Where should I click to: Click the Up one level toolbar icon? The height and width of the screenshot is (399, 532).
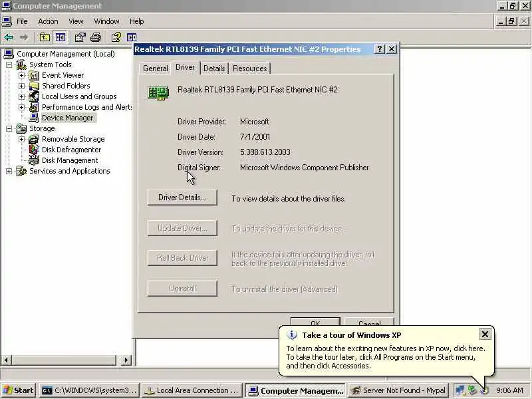click(x=45, y=37)
